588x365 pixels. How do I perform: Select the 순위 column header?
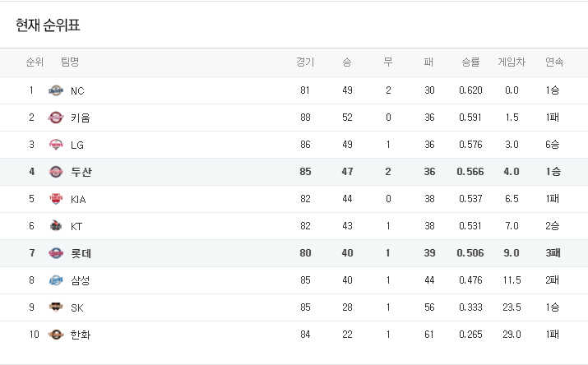click(x=35, y=62)
